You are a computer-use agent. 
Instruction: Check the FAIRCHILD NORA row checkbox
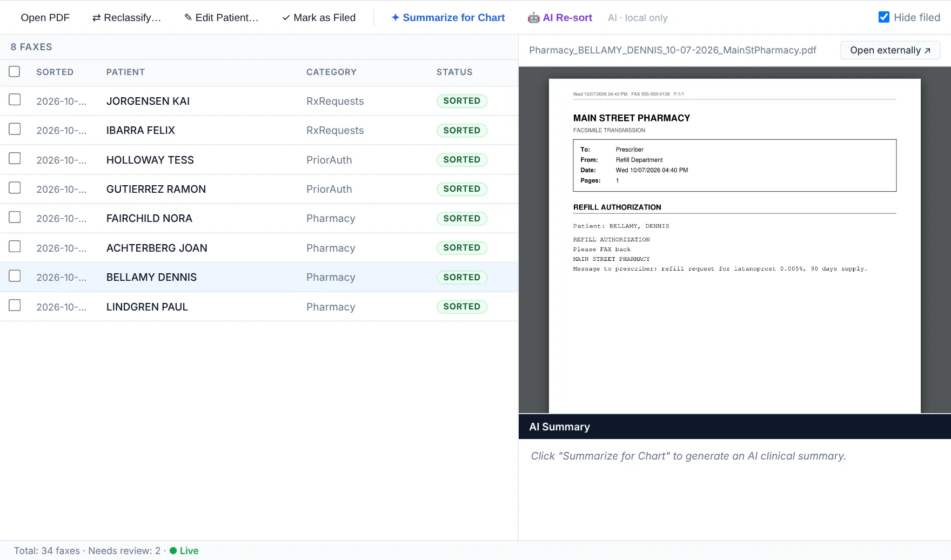(x=15, y=217)
